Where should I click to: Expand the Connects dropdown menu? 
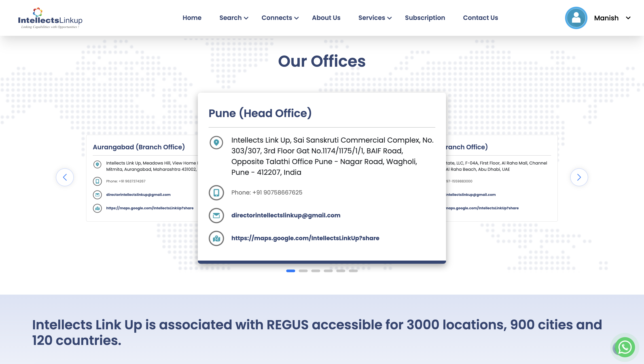tap(280, 18)
